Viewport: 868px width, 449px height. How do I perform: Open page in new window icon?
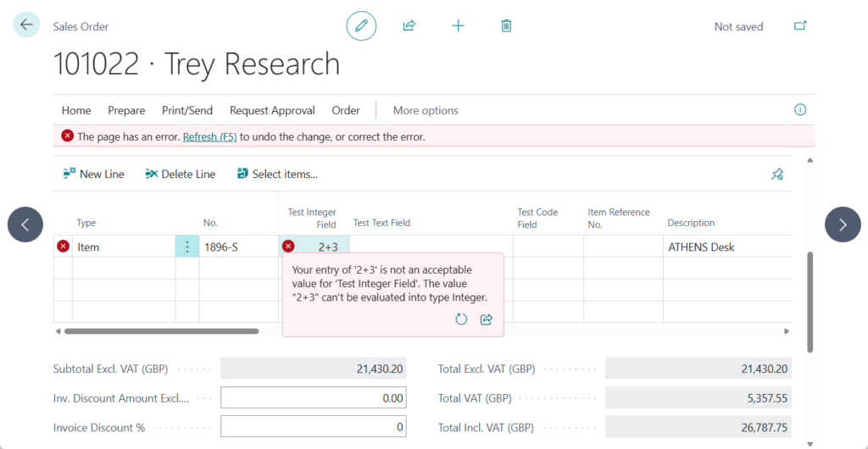click(x=799, y=26)
